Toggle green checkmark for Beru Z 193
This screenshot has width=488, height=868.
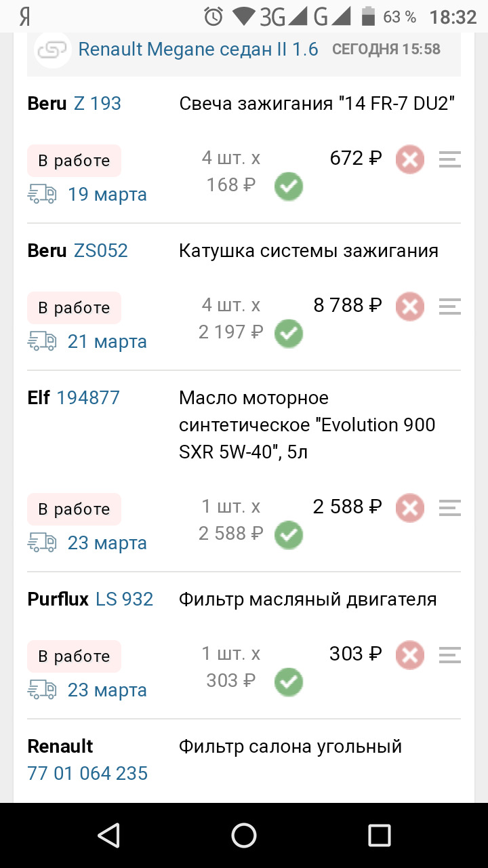(289, 186)
